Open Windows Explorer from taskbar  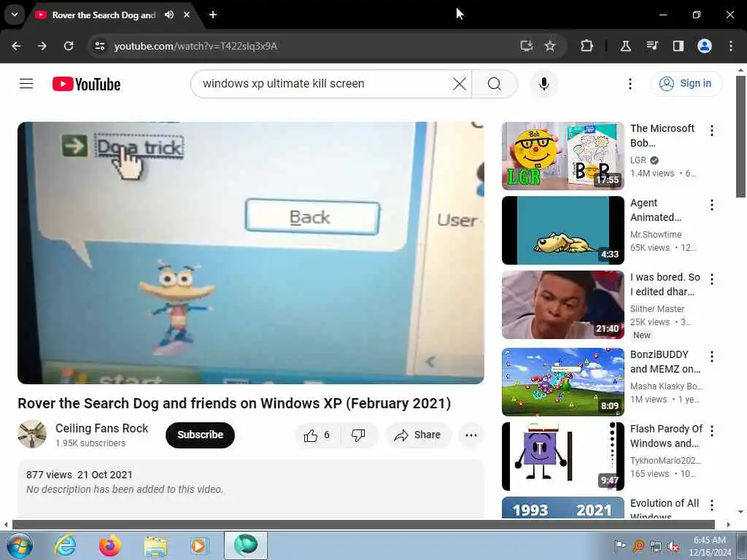point(155,545)
